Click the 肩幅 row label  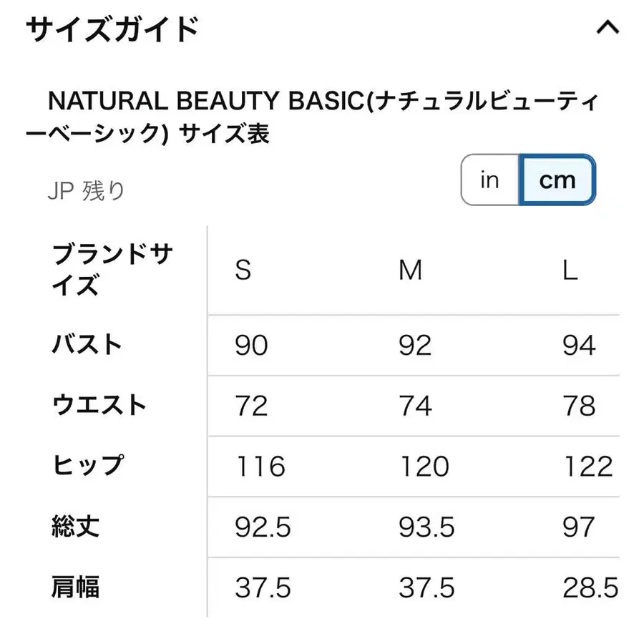[x=75, y=588]
